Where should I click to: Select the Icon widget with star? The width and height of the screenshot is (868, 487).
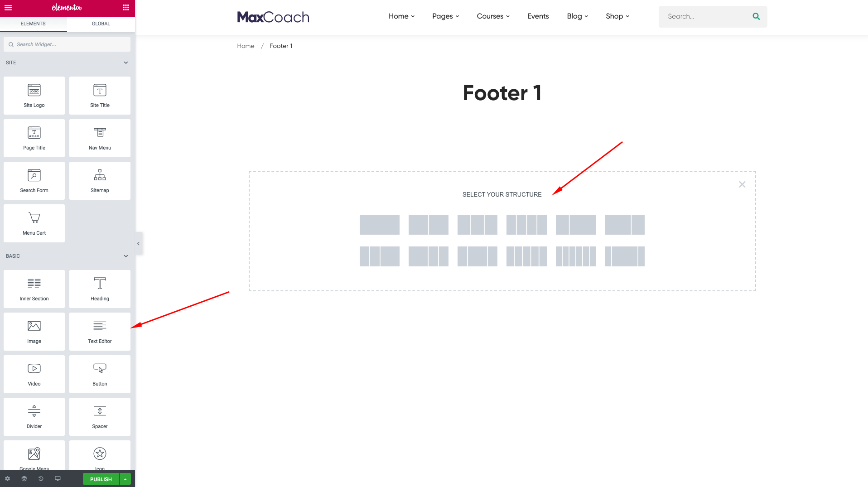coord(100,455)
